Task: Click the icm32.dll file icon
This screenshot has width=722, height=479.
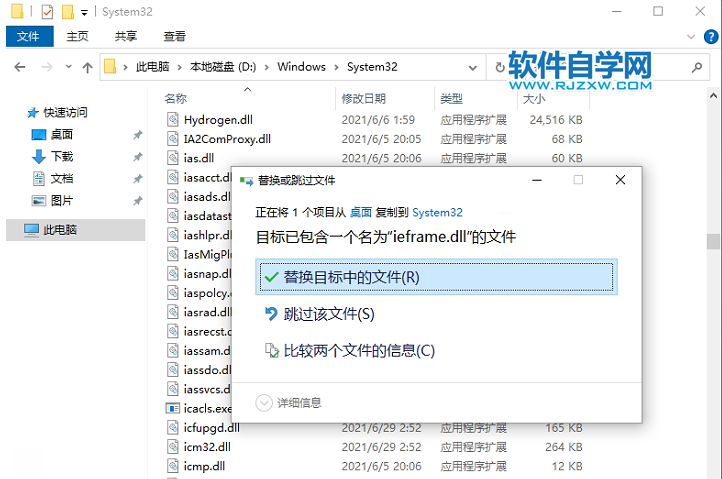Action: coord(173,447)
